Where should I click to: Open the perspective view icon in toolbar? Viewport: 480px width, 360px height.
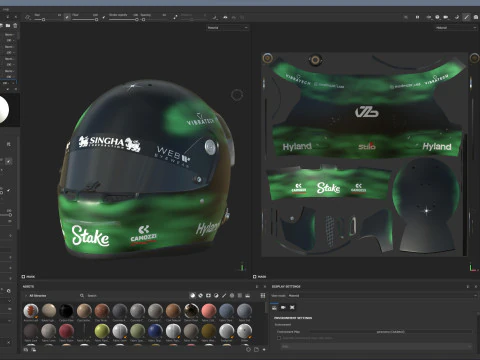point(437,17)
